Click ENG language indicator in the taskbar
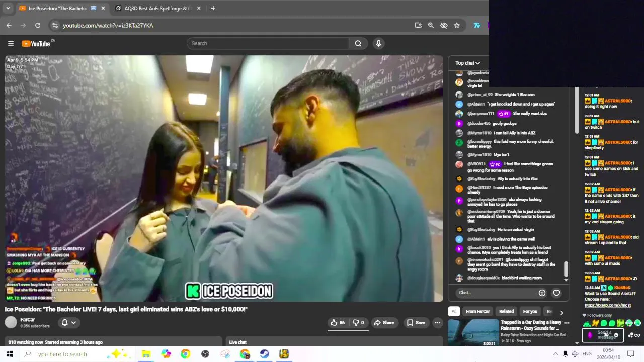644x362 pixels. click(587, 354)
